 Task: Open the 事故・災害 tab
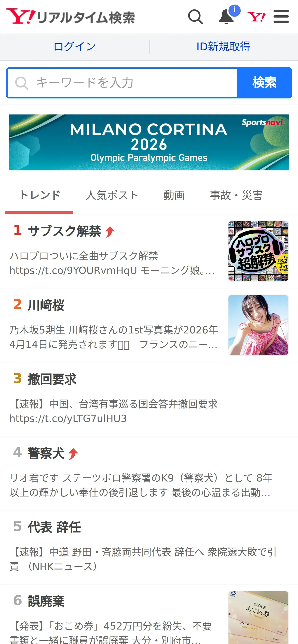pyautogui.click(x=236, y=195)
